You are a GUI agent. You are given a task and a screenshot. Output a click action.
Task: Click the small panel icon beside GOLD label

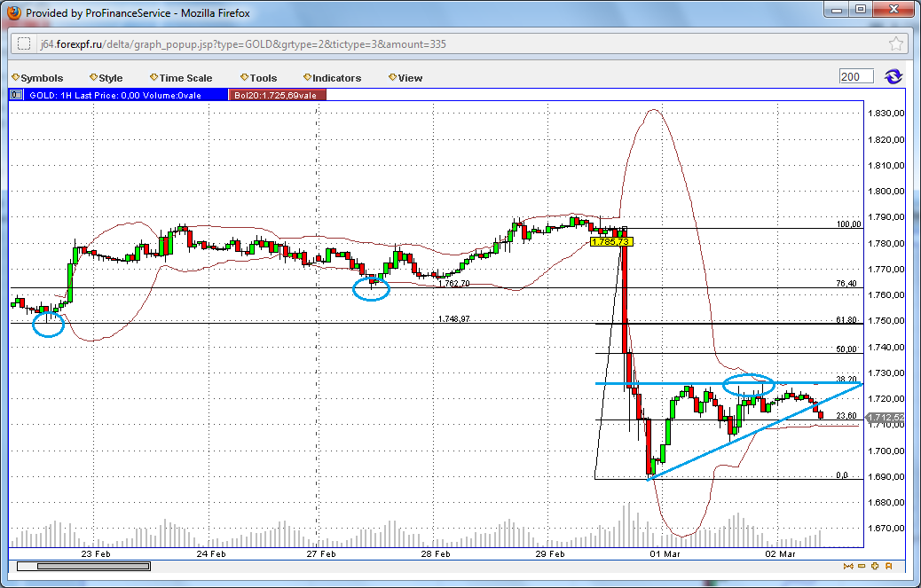point(17,95)
